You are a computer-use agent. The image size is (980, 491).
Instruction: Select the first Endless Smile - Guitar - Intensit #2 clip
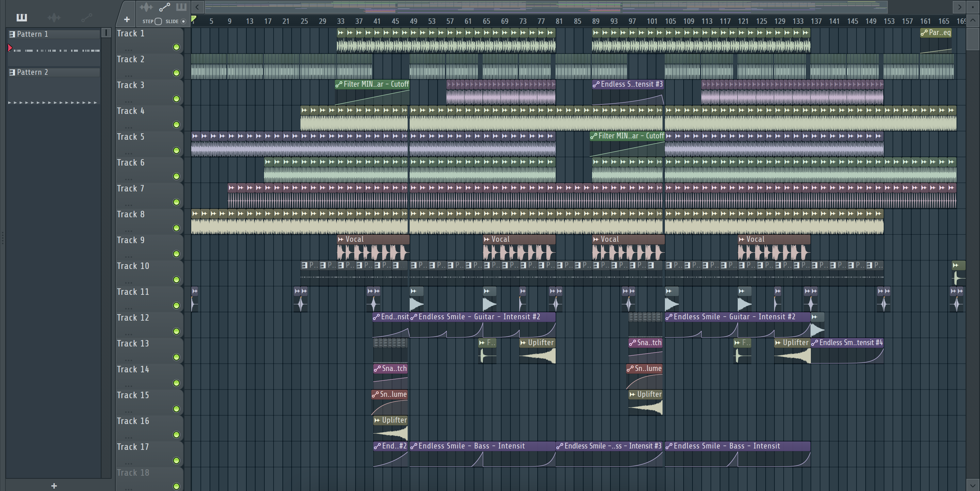tap(483, 324)
